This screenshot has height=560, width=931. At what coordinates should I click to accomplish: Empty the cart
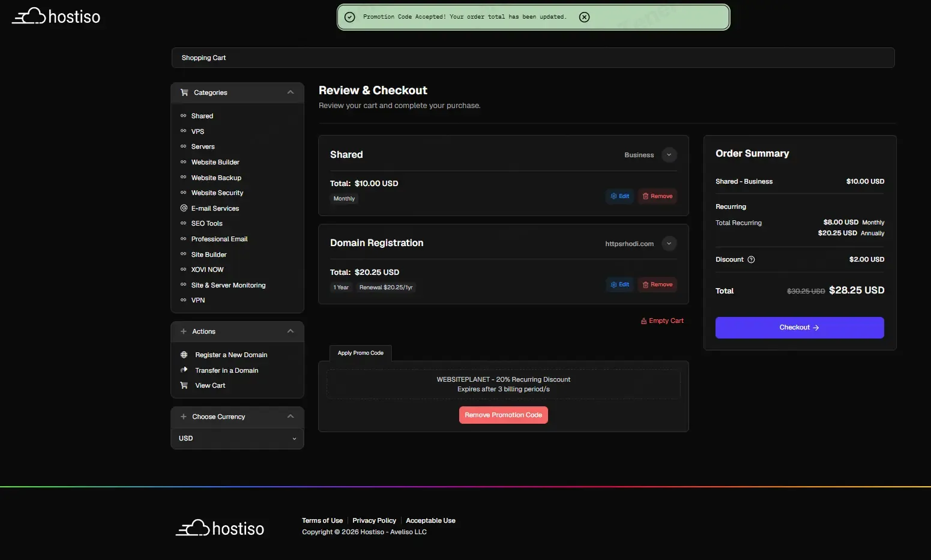pos(662,321)
